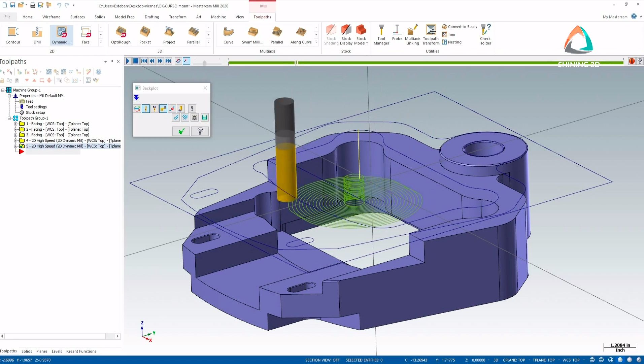644x364 pixels.
Task: Click the backplot run speed slider
Action: point(204,63)
